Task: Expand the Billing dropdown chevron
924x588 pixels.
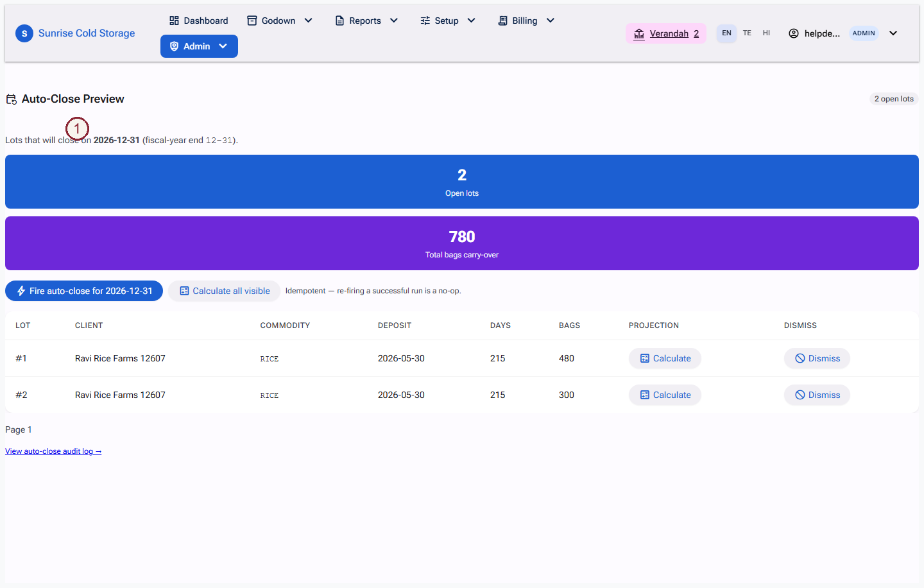Action: point(551,21)
